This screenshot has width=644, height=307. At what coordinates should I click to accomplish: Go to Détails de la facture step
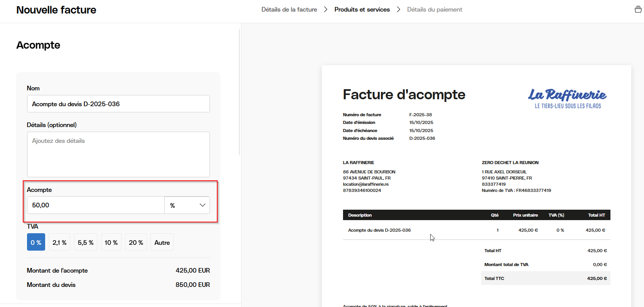coord(289,9)
